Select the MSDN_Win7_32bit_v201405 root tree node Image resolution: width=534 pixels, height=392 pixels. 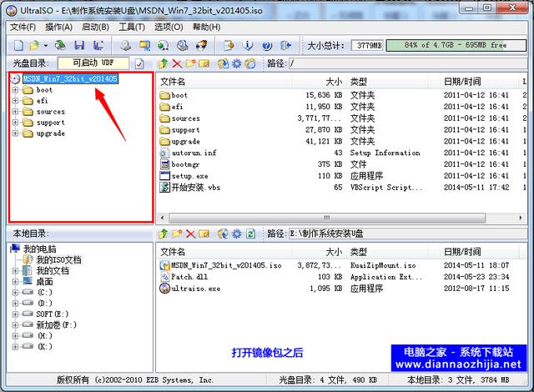70,79
